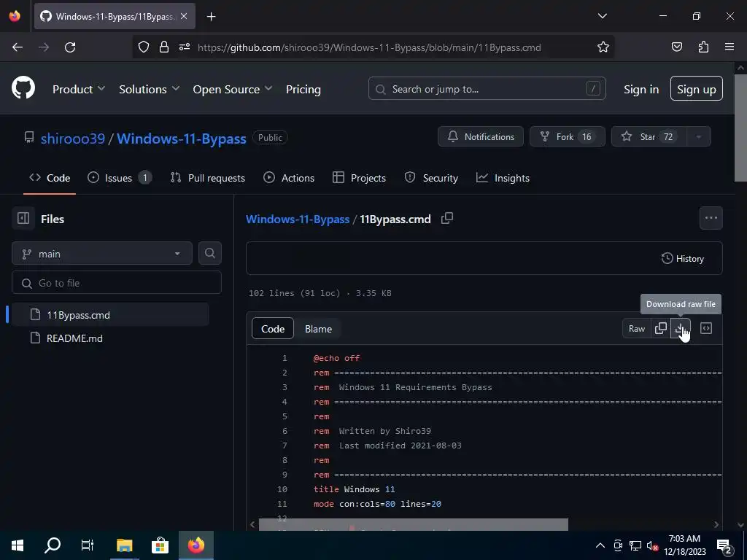Screen dimensions: 747x560
Task: Open the Pricing page
Action: pyautogui.click(x=303, y=89)
